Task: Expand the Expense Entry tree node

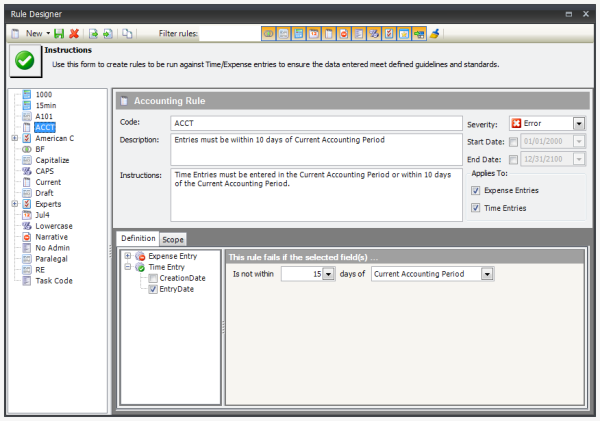Action: click(128, 257)
